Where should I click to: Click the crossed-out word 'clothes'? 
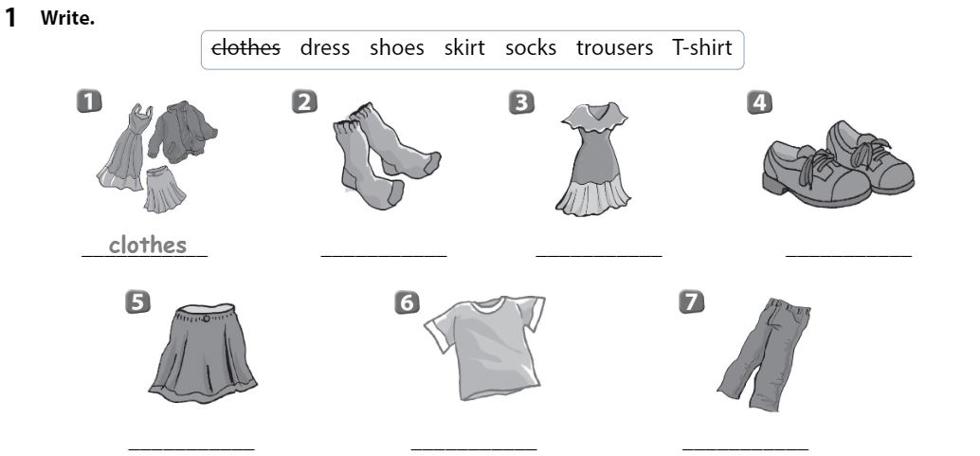coord(245,47)
